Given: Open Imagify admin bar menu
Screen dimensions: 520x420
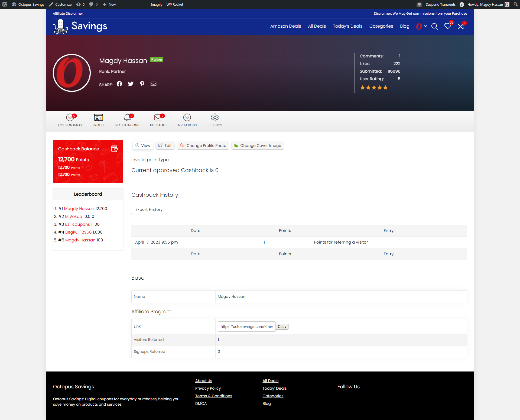Looking at the screenshot, I should (157, 4).
